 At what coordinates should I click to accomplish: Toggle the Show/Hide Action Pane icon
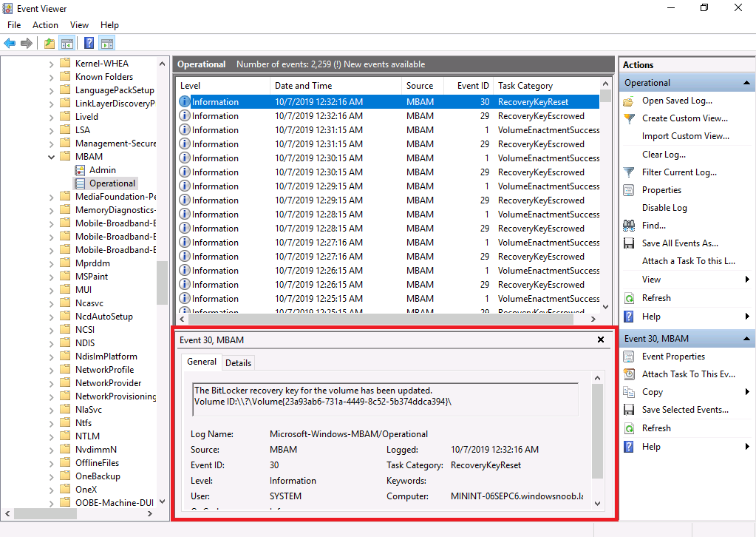coord(107,44)
